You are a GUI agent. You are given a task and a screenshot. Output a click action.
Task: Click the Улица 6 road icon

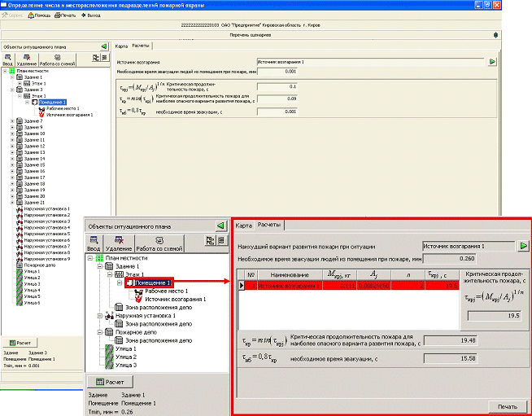[19, 303]
